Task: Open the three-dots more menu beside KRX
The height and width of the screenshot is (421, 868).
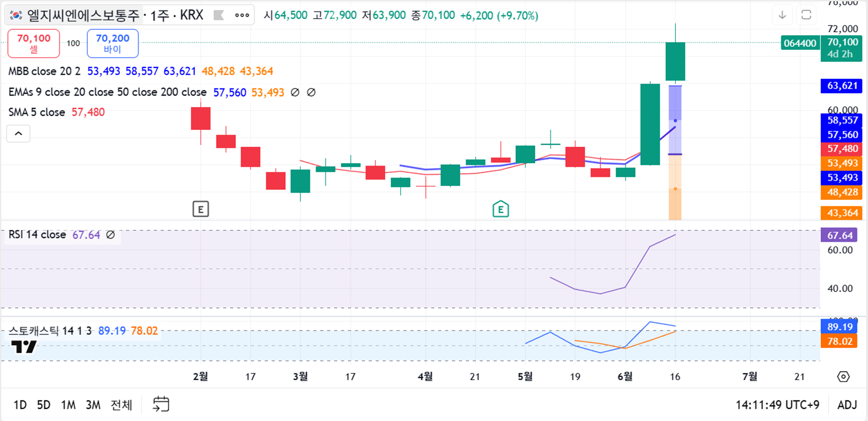Action: click(242, 15)
